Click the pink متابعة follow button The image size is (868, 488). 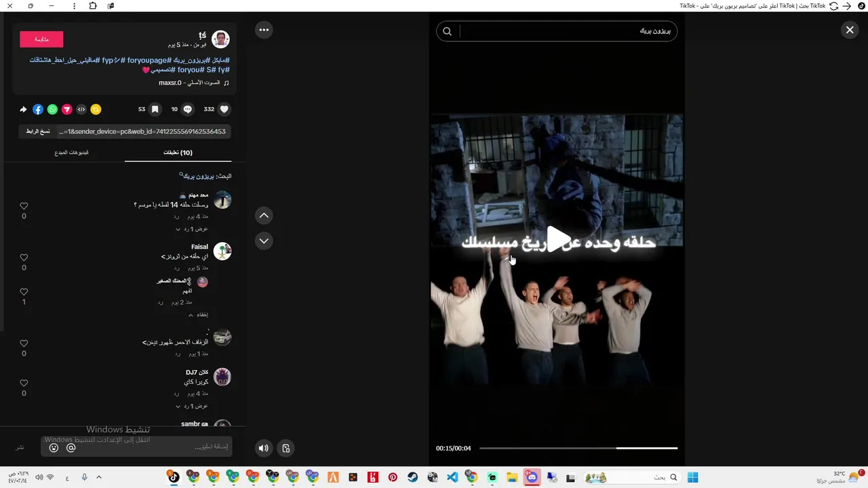pos(41,39)
